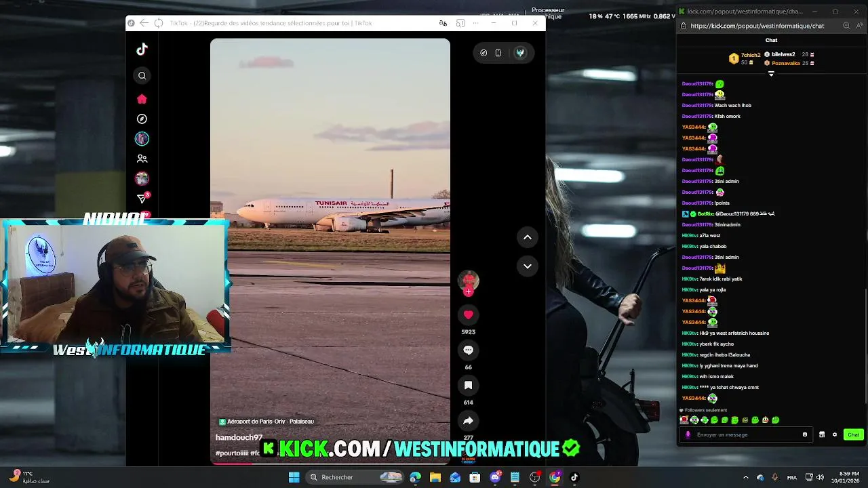Open the three-dot menu of TikTok window

[475, 23]
